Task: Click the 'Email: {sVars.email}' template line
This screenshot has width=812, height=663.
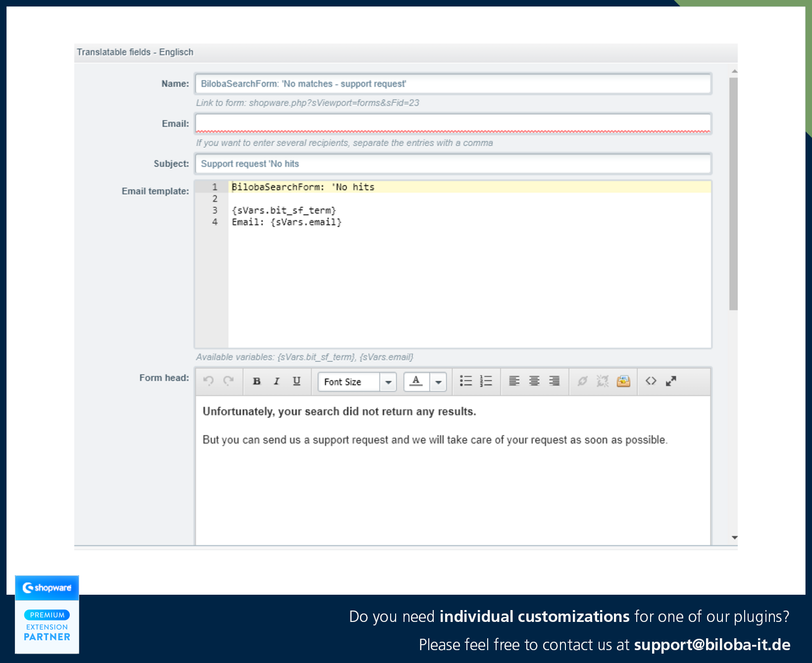Action: click(287, 222)
